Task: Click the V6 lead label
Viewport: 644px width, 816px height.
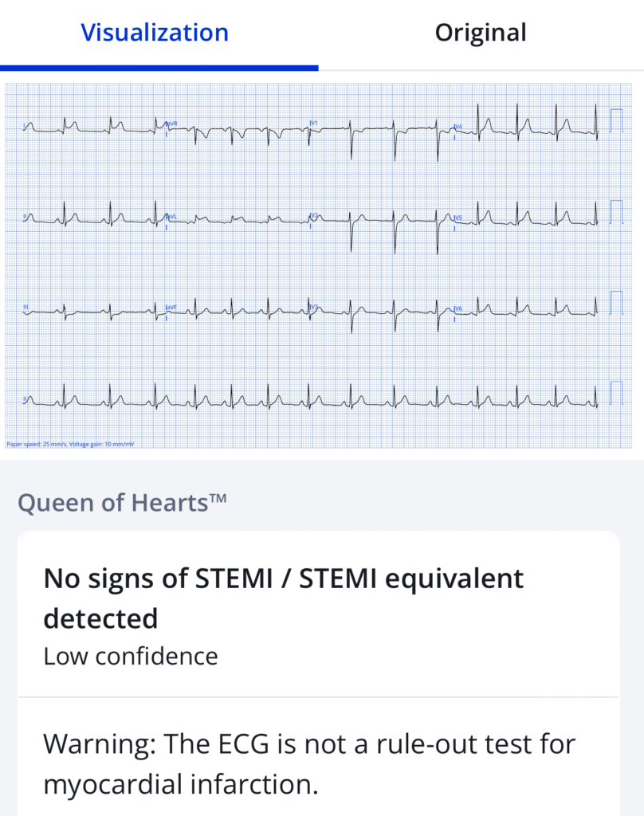Action: 457,308
